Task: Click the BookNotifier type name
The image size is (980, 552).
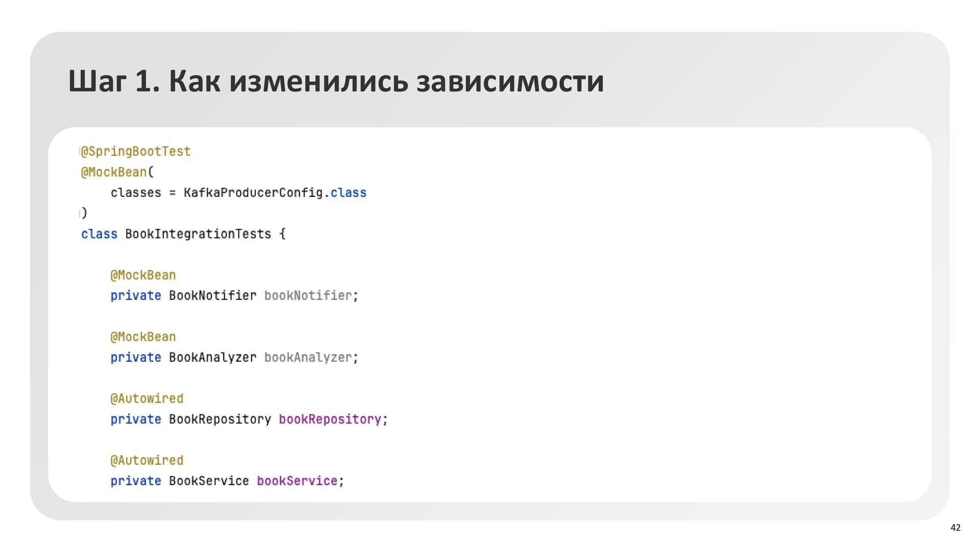Action: tap(212, 296)
